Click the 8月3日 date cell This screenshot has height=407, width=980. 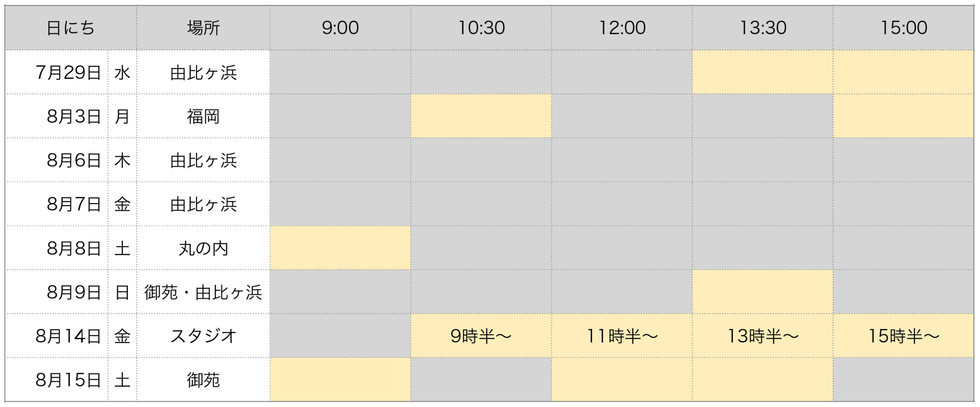coord(57,116)
